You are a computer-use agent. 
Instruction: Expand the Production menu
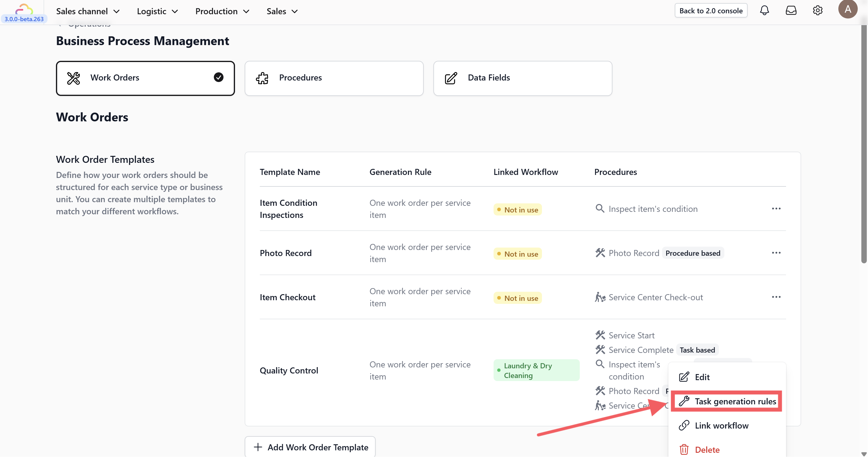[x=222, y=11]
